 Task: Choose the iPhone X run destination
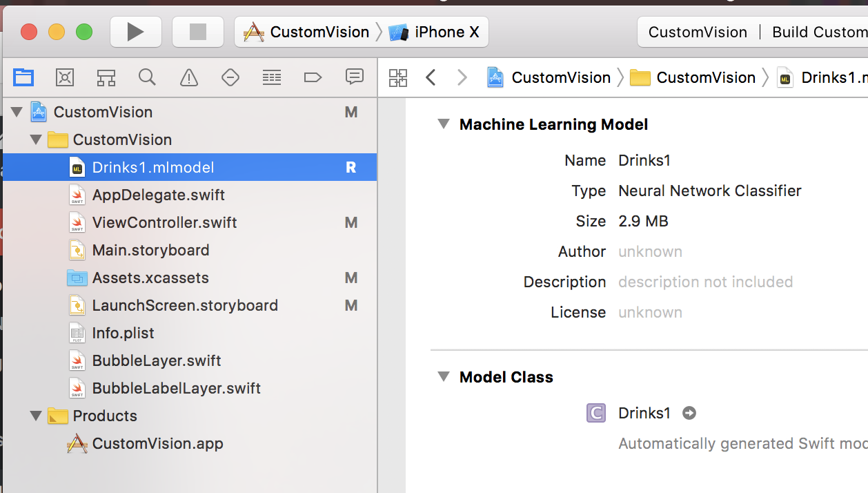(435, 32)
